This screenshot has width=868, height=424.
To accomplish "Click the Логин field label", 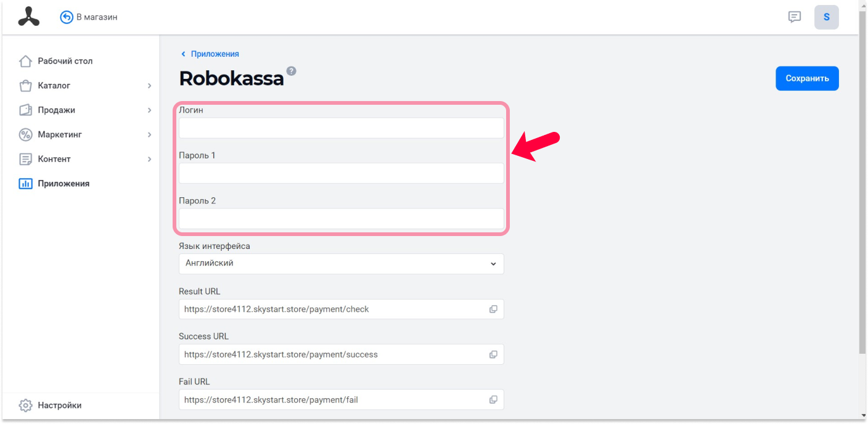I will point(191,110).
